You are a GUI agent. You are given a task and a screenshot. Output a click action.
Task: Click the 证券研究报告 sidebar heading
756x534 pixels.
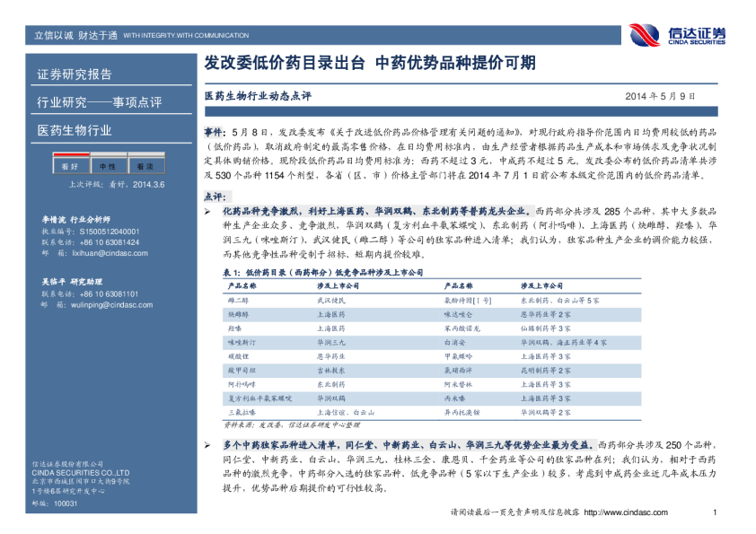[75, 74]
